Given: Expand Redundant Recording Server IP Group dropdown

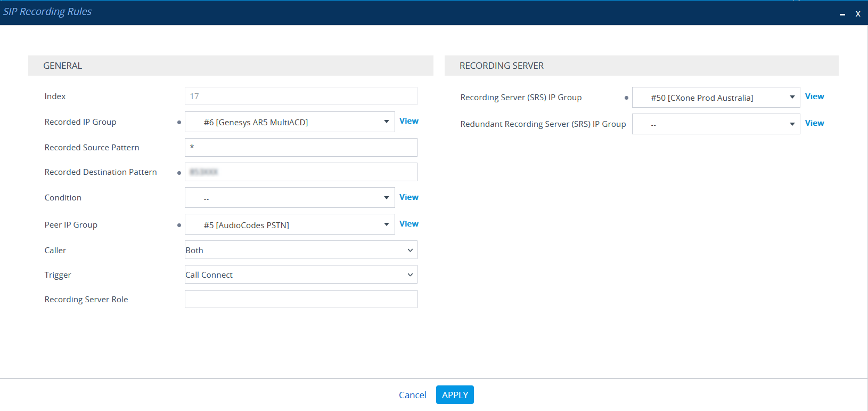Looking at the screenshot, I should (x=715, y=124).
